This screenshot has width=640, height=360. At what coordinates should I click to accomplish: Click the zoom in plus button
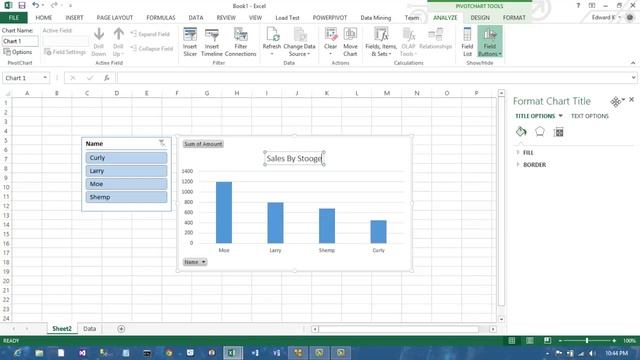(614, 340)
